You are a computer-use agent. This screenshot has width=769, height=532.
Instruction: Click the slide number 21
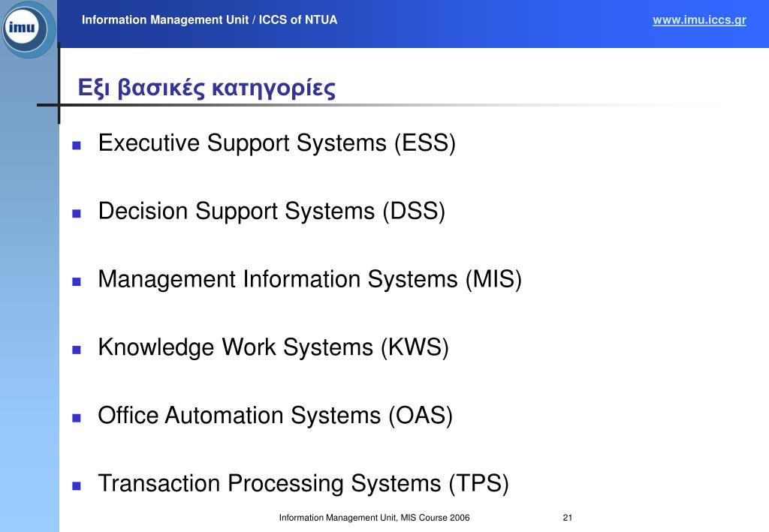[568, 518]
